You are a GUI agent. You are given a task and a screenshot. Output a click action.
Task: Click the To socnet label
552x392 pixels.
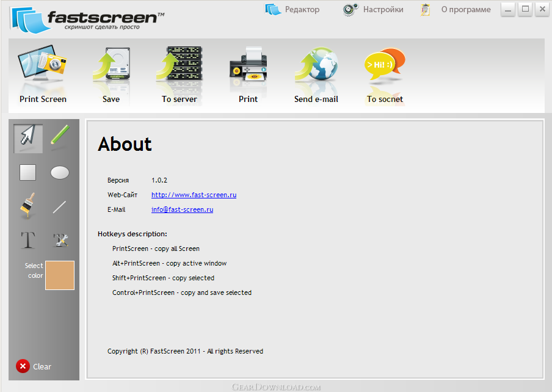(x=385, y=100)
